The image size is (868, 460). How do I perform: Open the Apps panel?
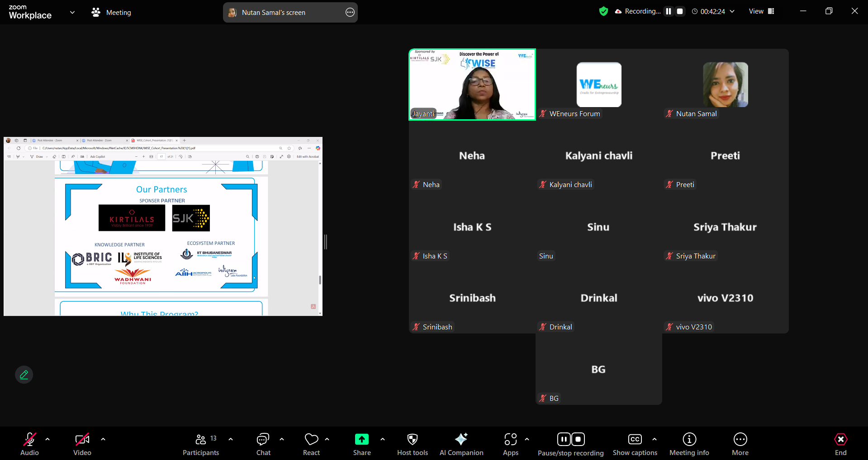click(x=511, y=444)
